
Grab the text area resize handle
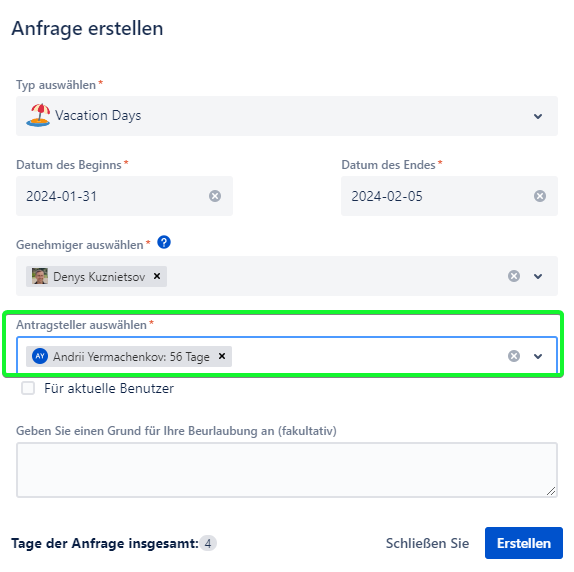551,491
